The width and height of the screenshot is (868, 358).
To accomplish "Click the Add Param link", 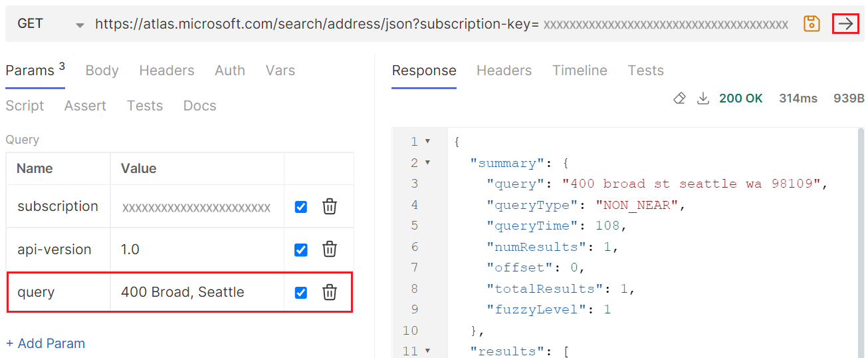I will click(x=45, y=343).
